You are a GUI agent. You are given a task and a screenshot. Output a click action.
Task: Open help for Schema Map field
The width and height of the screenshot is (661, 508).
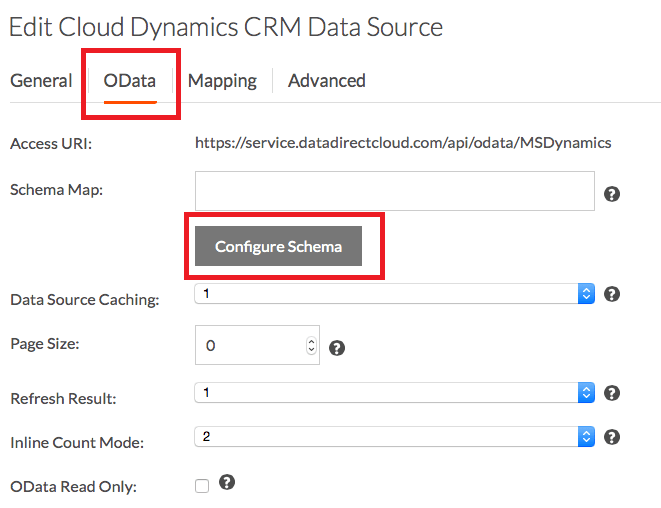pyautogui.click(x=612, y=194)
